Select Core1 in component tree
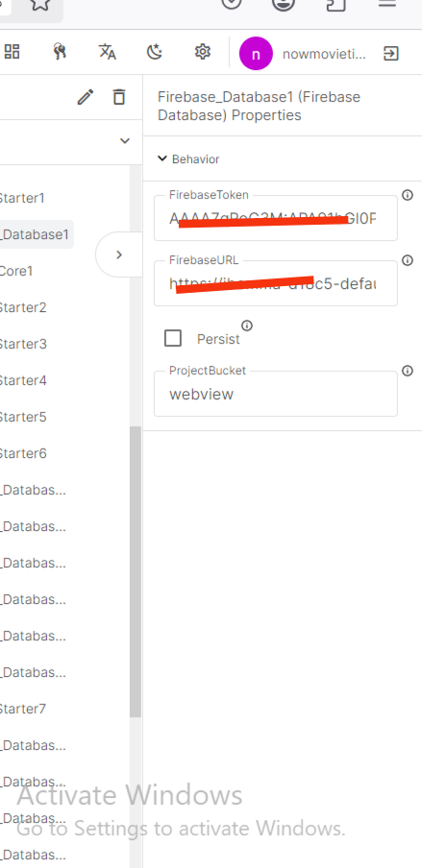The width and height of the screenshot is (422, 868). click(16, 271)
